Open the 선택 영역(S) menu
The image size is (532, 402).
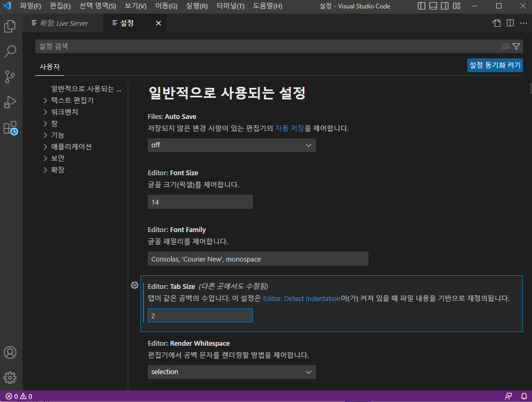point(98,6)
